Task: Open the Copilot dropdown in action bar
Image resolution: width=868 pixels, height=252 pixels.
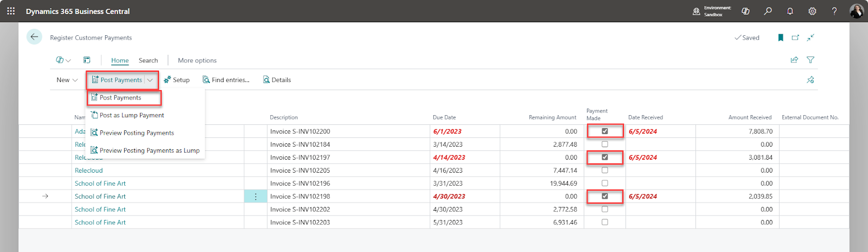Action: click(63, 60)
